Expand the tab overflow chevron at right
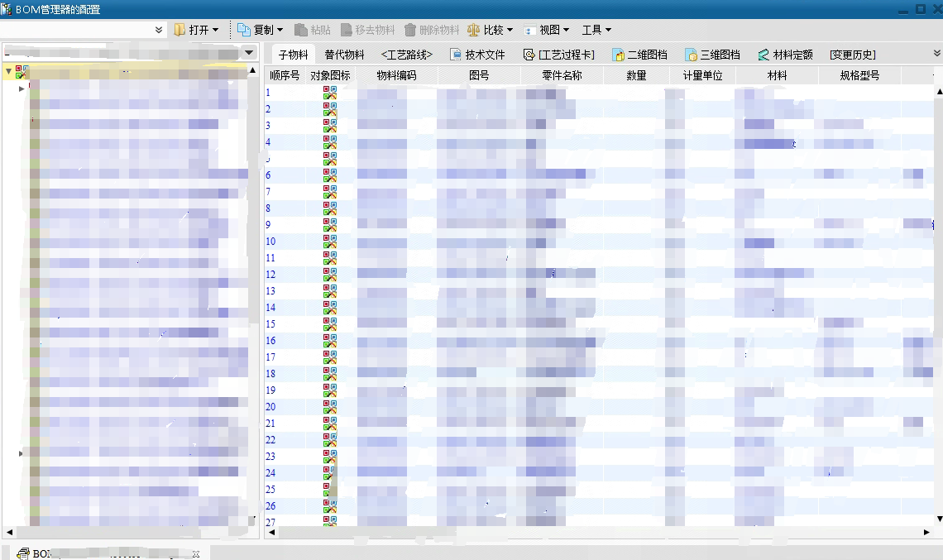This screenshot has height=560, width=943. pos(936,54)
